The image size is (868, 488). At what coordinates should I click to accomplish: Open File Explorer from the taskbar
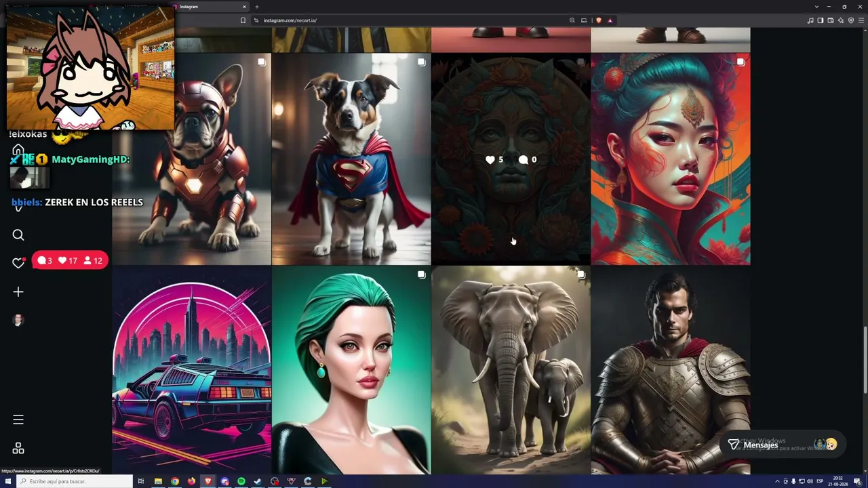[158, 481]
